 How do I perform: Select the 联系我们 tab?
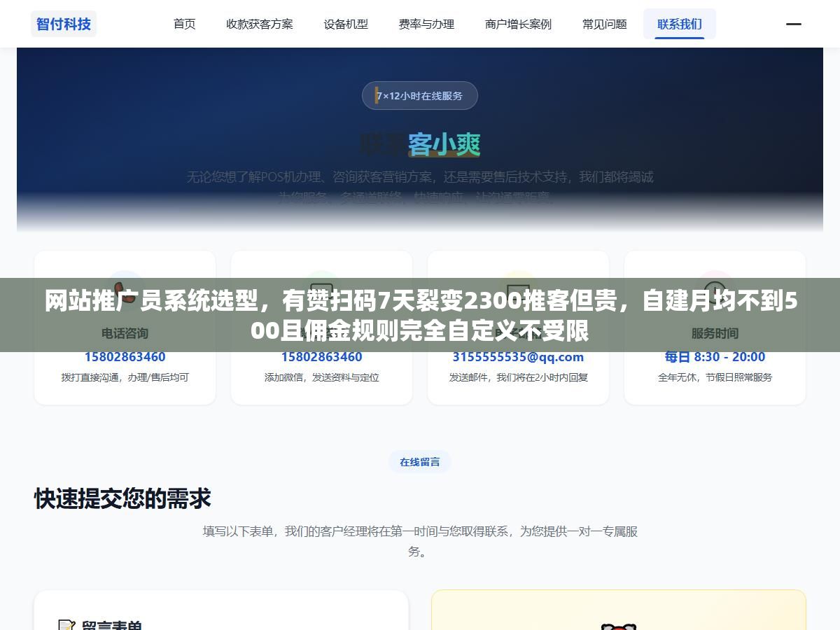680,24
